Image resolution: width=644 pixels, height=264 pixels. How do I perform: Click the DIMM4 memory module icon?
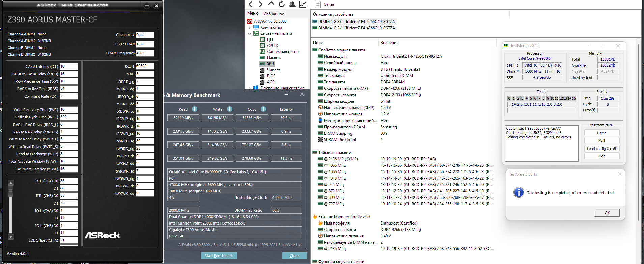tap(315, 28)
